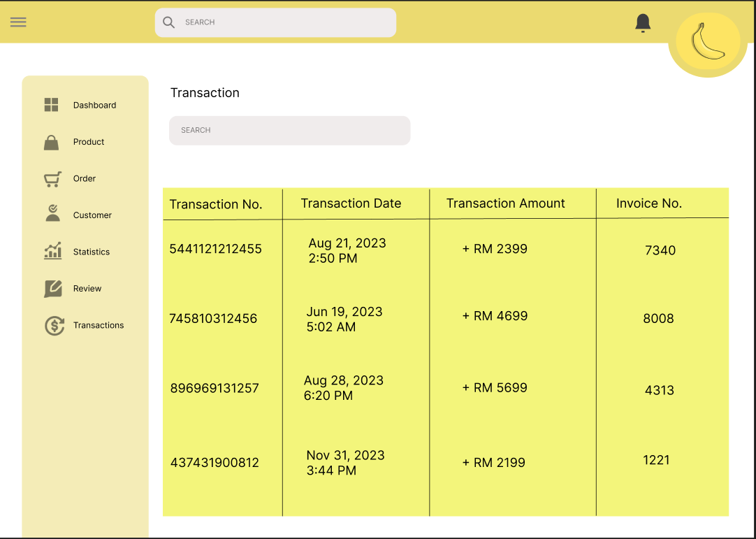
Task: Click the Customer person icon
Action: 52,215
